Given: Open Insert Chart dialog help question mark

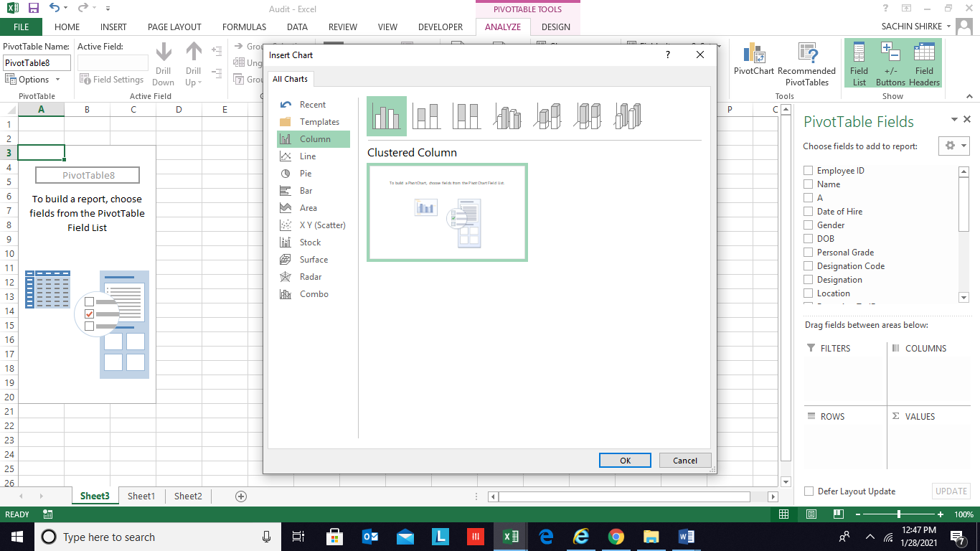Looking at the screenshot, I should 668,55.
